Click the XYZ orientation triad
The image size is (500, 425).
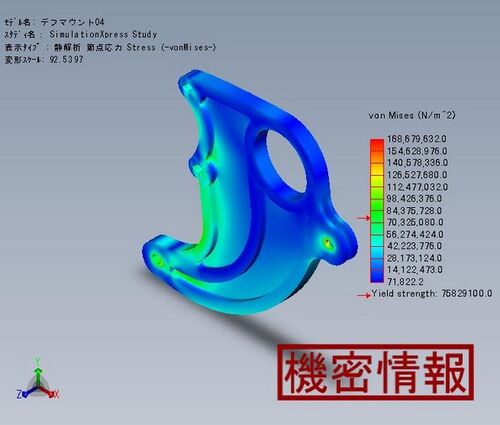(x=38, y=379)
